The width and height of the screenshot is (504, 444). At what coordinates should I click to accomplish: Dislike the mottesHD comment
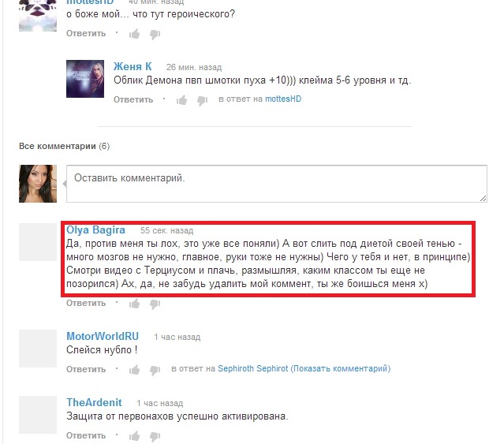[x=155, y=34]
